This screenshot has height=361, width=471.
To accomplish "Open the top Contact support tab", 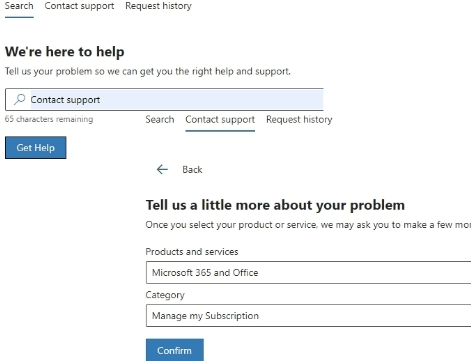I will tap(79, 6).
